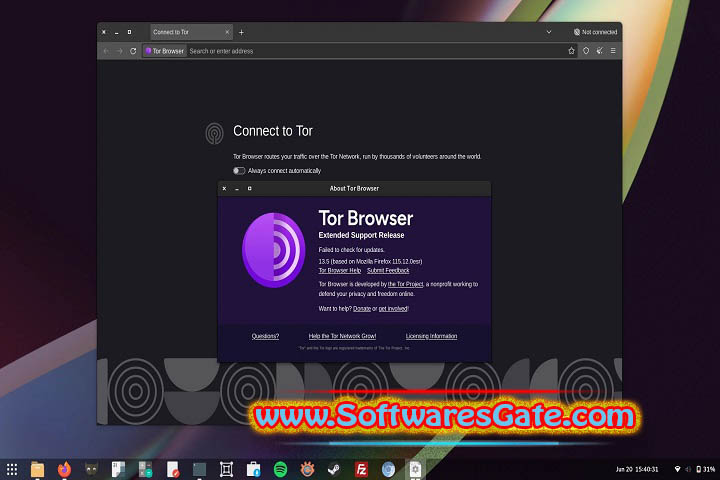Open the settings gear document taskbar icon
This screenshot has height=480, width=720.
coord(415,469)
